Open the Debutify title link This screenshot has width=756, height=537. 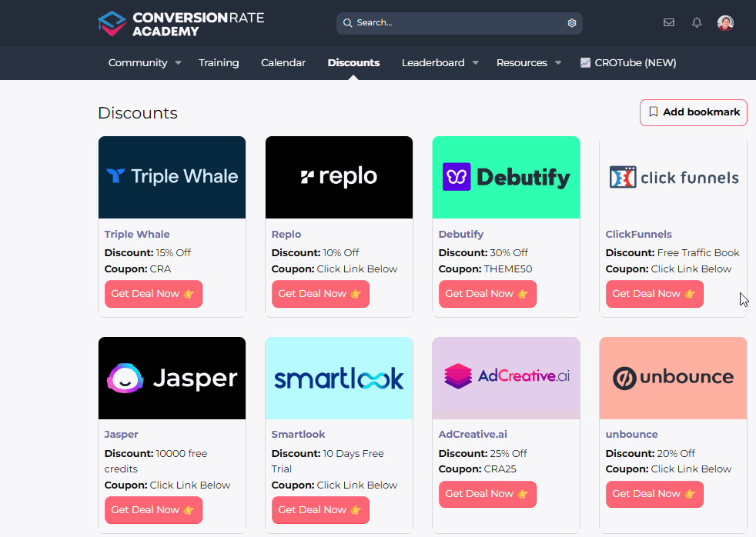point(461,234)
